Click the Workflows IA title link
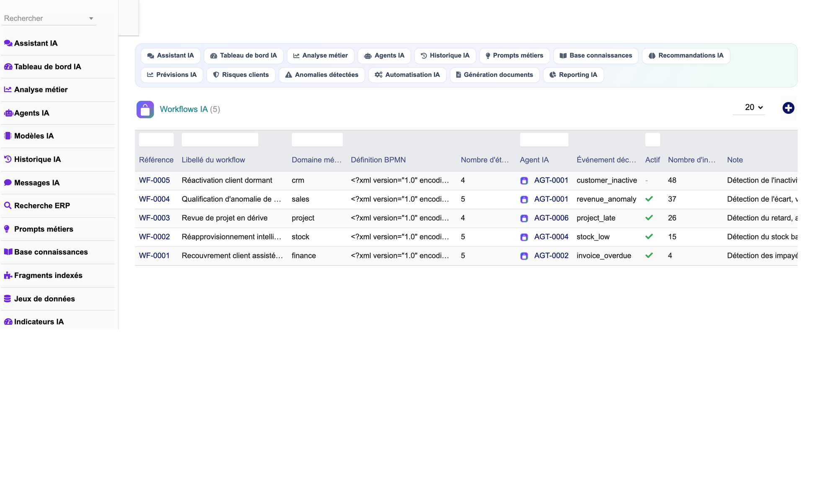The width and height of the screenshot is (815, 504). 183,109
